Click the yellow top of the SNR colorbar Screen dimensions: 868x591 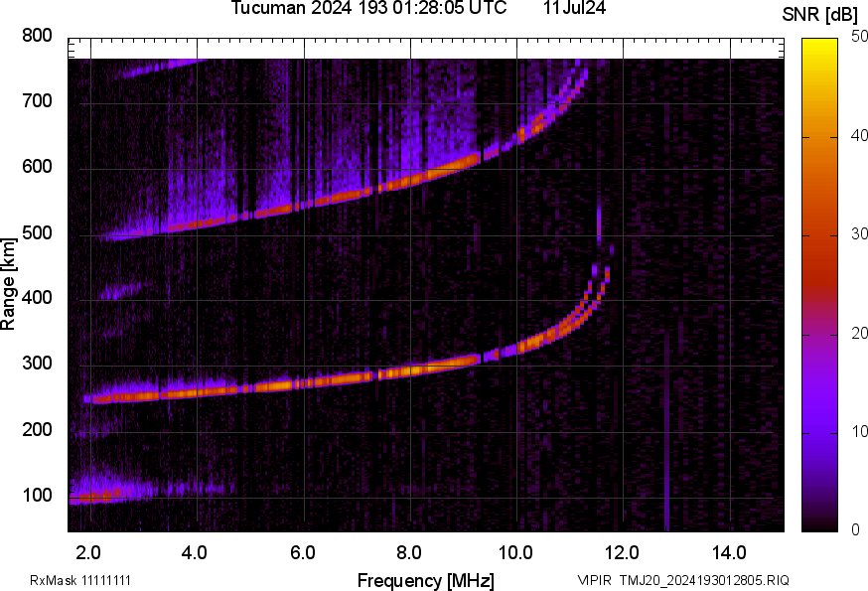click(x=819, y=44)
